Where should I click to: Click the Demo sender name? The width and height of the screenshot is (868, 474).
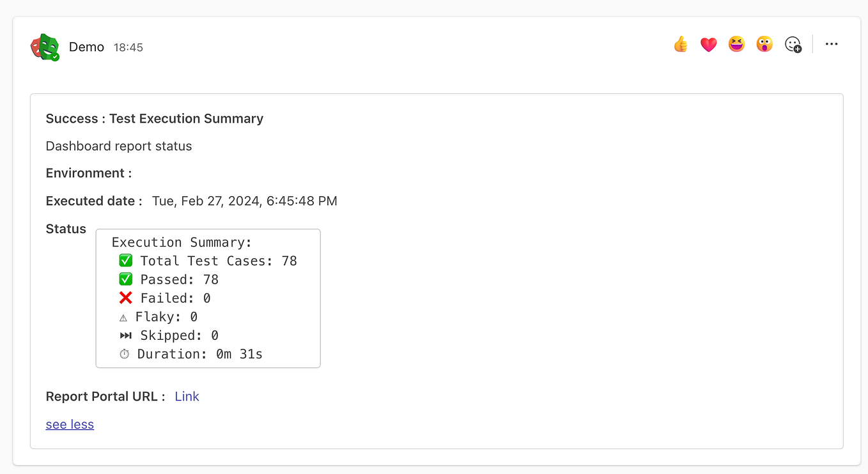[x=86, y=47]
